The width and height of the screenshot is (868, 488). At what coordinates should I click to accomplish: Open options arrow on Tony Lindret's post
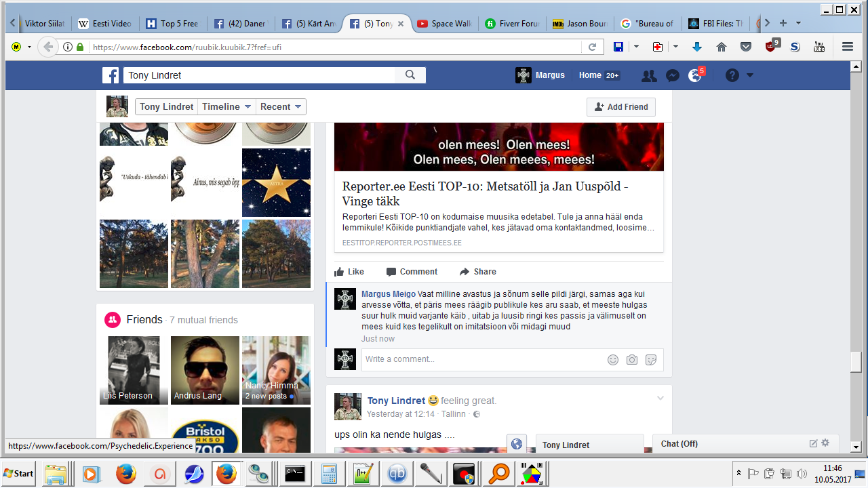tap(660, 398)
